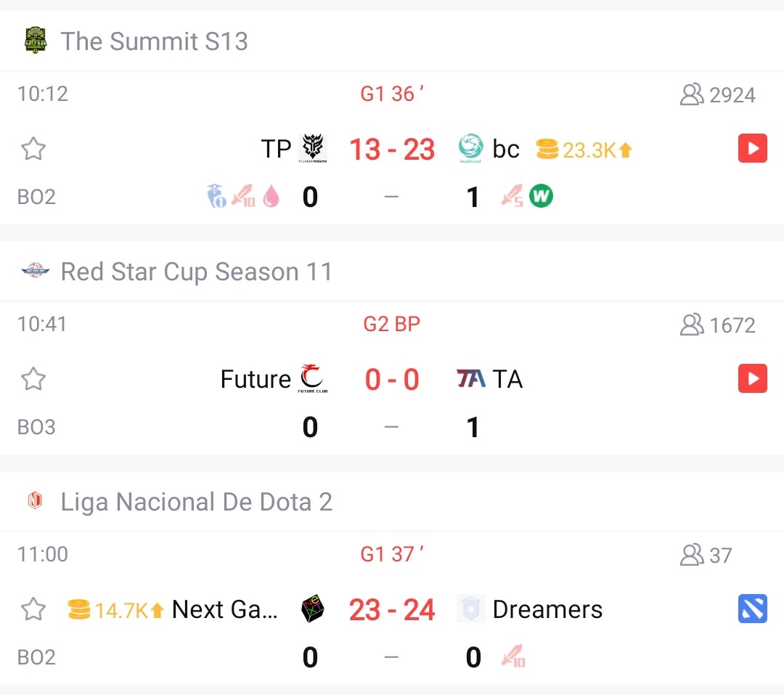Open Red Star Cup Season 11 title
The image size is (784, 695).
point(196,272)
